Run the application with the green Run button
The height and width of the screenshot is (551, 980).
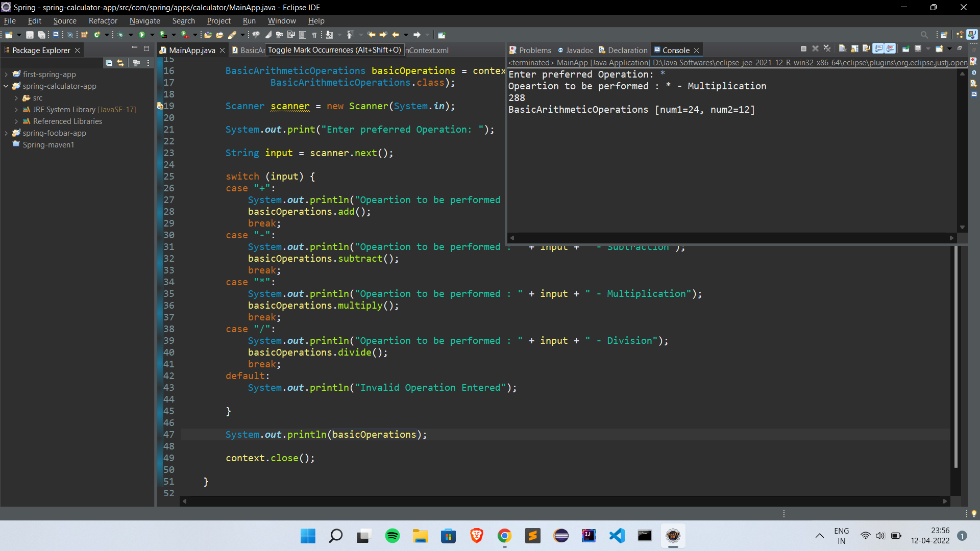click(x=142, y=35)
